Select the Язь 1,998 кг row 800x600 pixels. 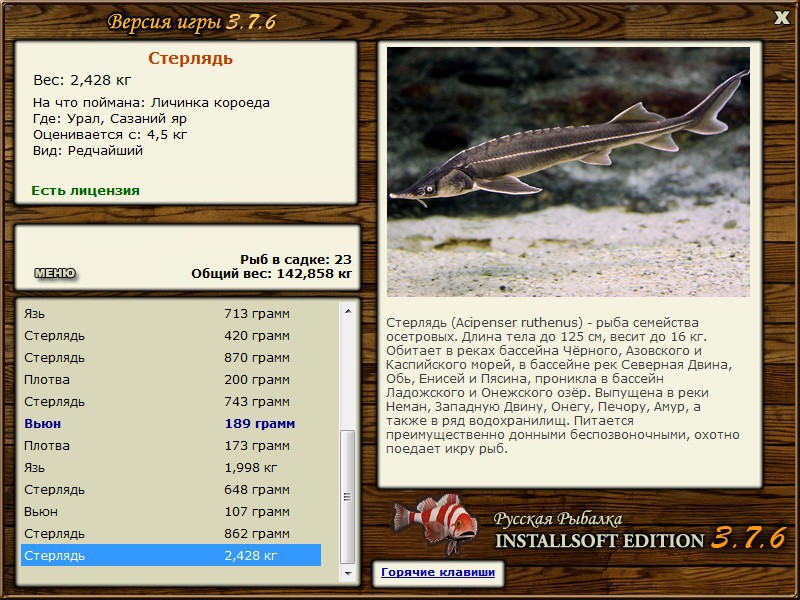point(171,467)
